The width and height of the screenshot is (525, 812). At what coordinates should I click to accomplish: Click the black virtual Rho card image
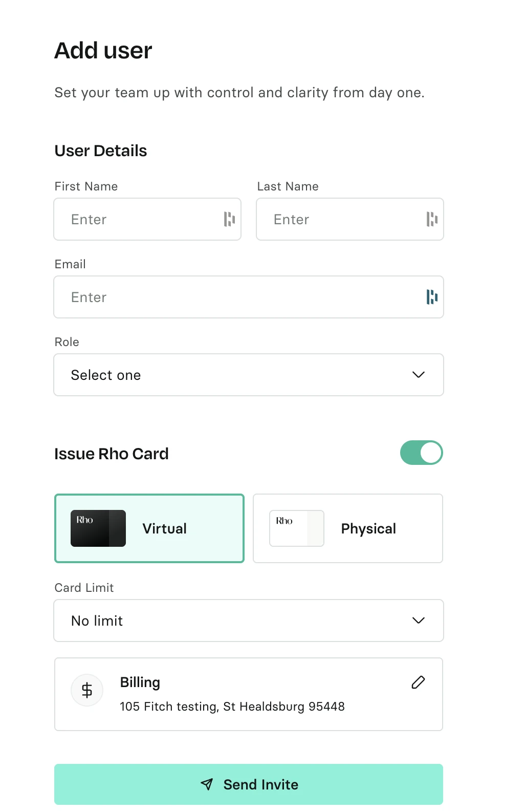[x=98, y=528]
